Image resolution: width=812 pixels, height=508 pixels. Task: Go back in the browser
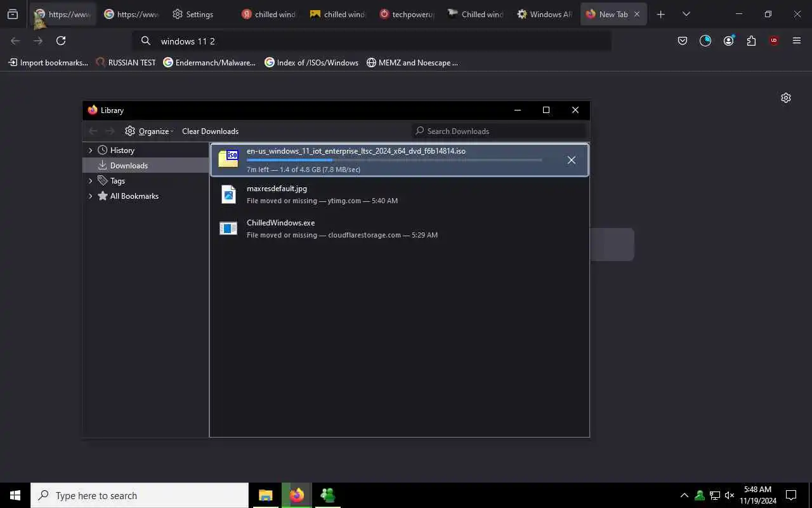point(15,41)
